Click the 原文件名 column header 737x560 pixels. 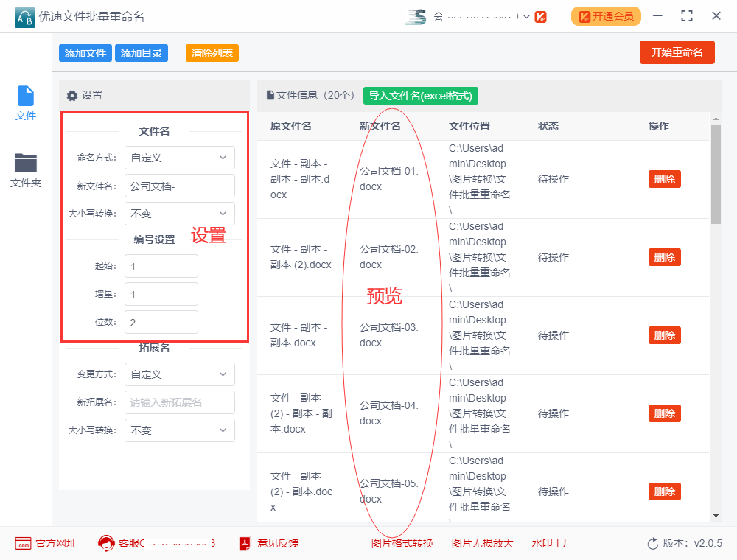pyautogui.click(x=291, y=126)
